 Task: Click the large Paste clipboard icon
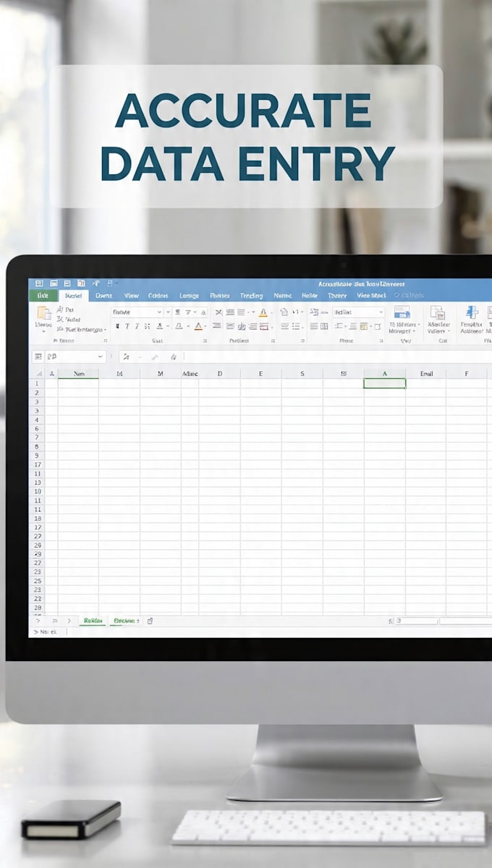43,314
